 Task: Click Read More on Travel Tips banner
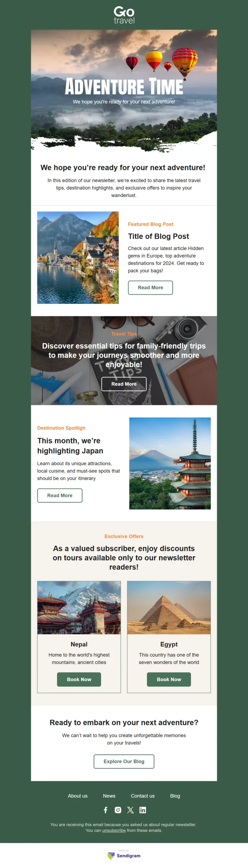tap(124, 384)
